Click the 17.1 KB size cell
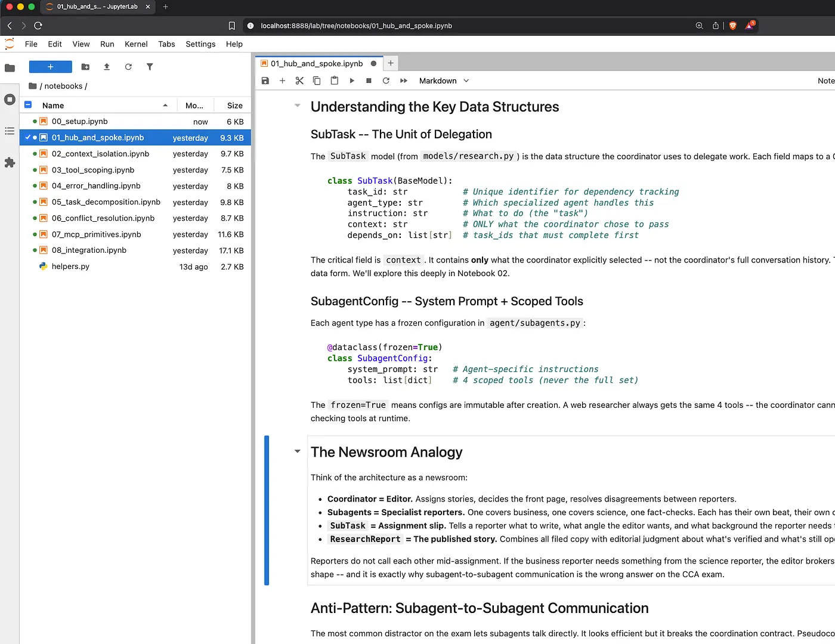The width and height of the screenshot is (835, 644). (231, 250)
